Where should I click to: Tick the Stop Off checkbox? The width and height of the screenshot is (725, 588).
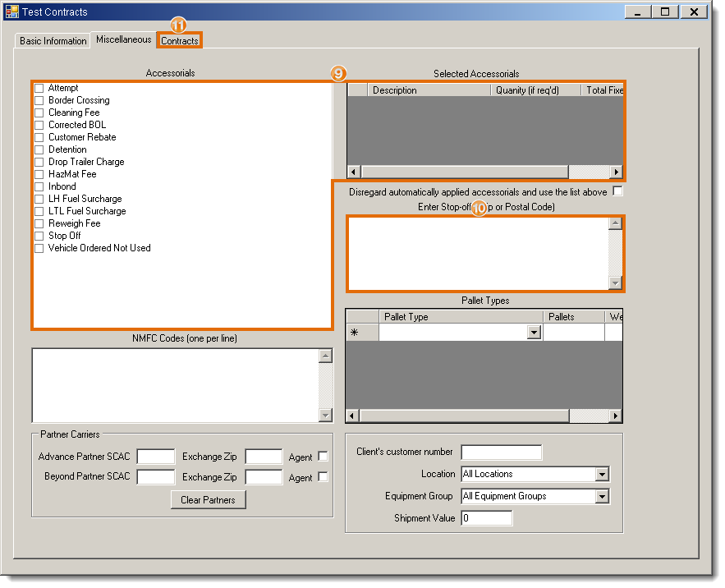pyautogui.click(x=39, y=236)
